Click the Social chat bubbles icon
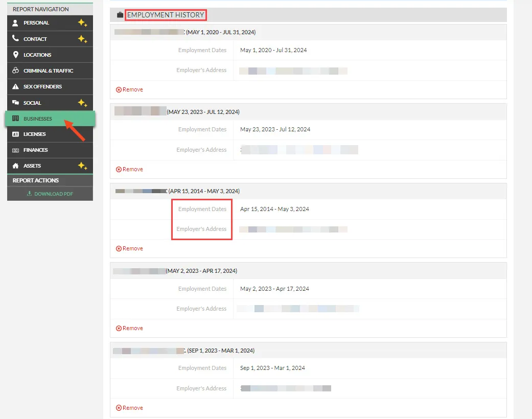Viewport: 532px width, 419px height. (x=15, y=103)
